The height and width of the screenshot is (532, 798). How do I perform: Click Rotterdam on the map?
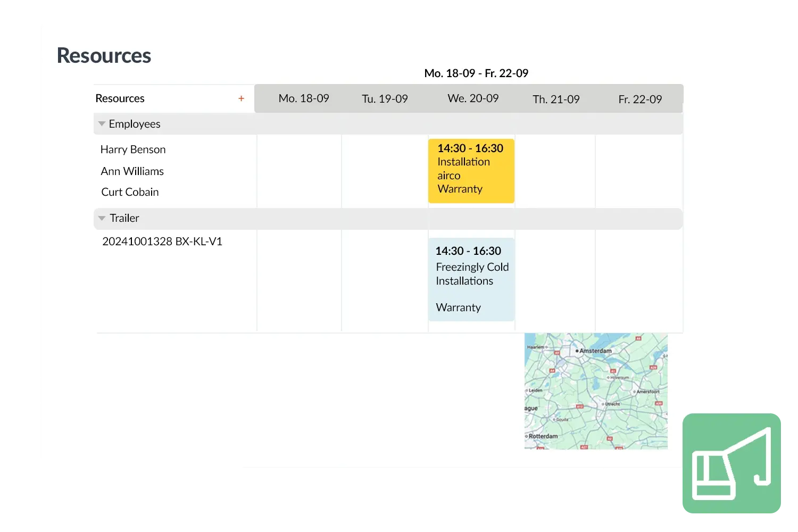(x=542, y=436)
